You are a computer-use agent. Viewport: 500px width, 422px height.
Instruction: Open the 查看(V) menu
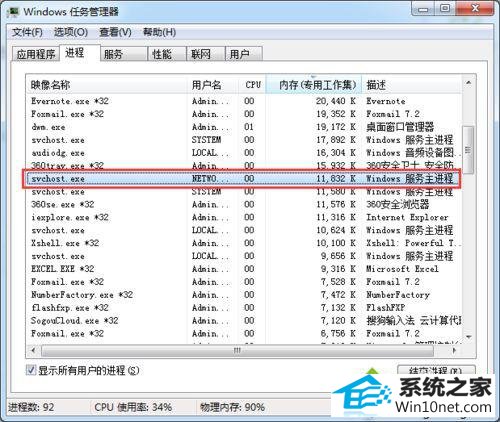tap(115, 32)
